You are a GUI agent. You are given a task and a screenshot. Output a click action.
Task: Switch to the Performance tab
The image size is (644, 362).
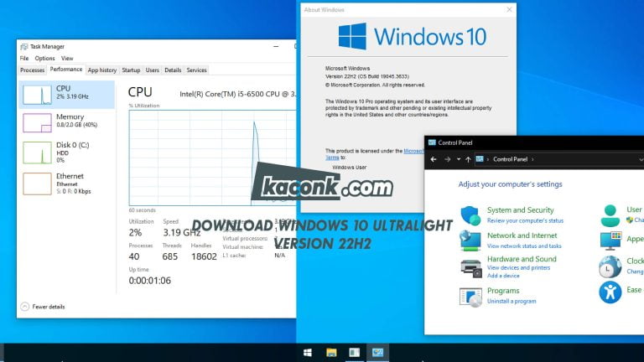tap(66, 70)
